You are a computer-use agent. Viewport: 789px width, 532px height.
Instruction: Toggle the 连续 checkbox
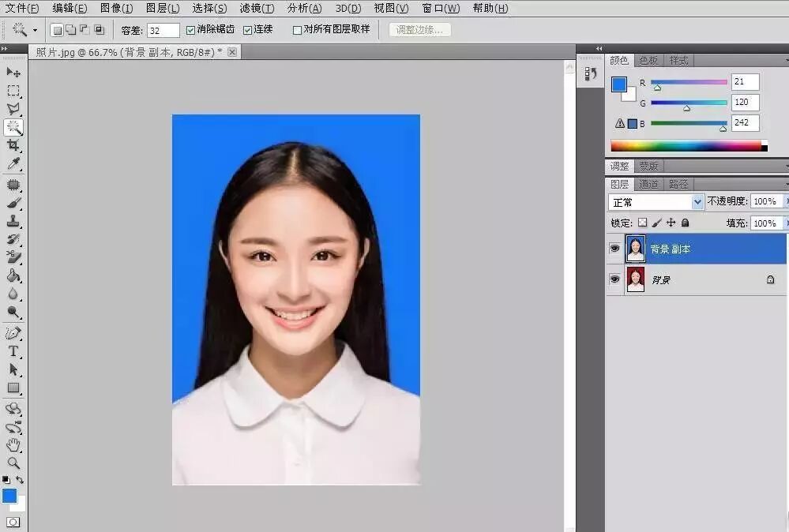(247, 30)
